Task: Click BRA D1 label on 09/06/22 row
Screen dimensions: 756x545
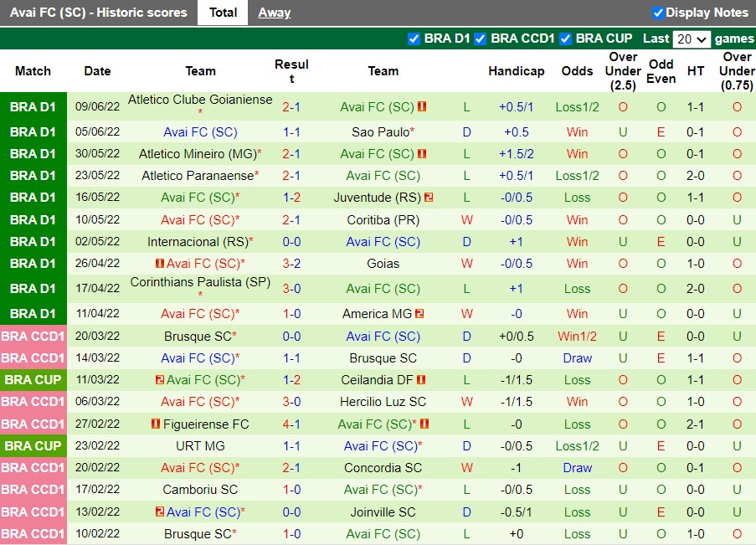Action: (33, 106)
